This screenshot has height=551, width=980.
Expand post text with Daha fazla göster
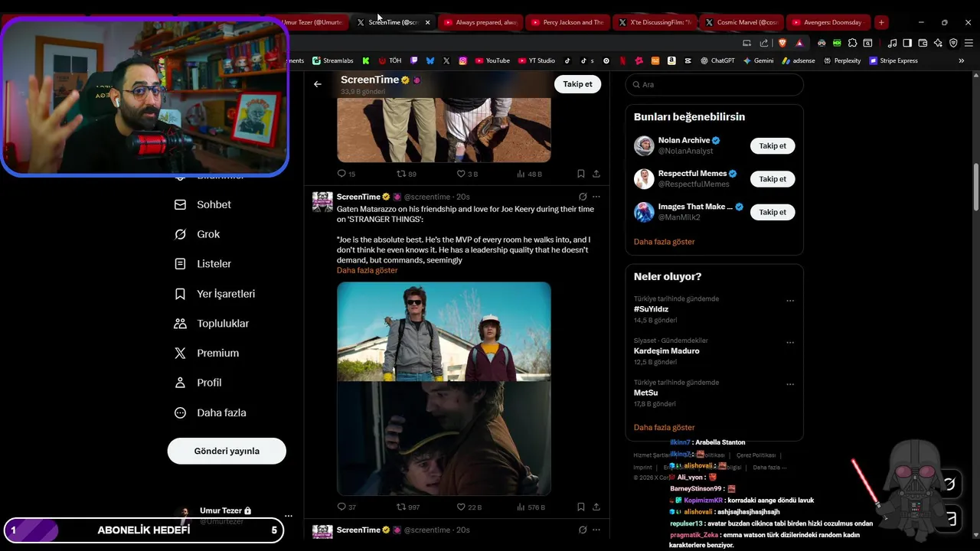367,270
